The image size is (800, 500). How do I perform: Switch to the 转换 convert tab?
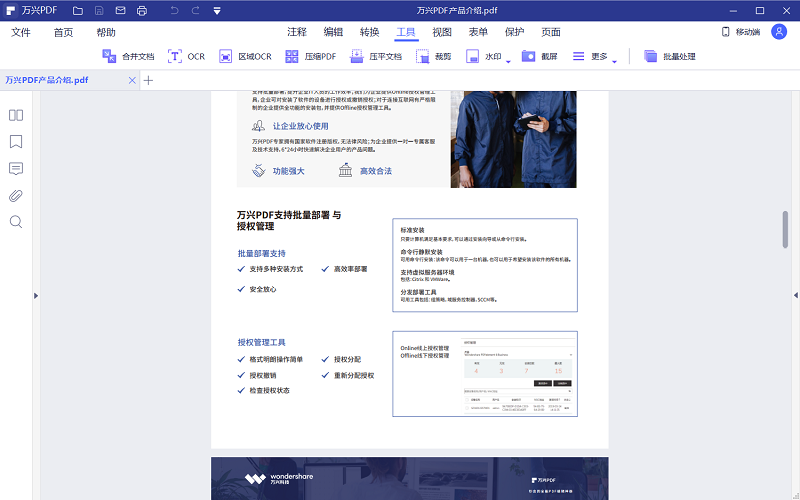[x=369, y=32]
